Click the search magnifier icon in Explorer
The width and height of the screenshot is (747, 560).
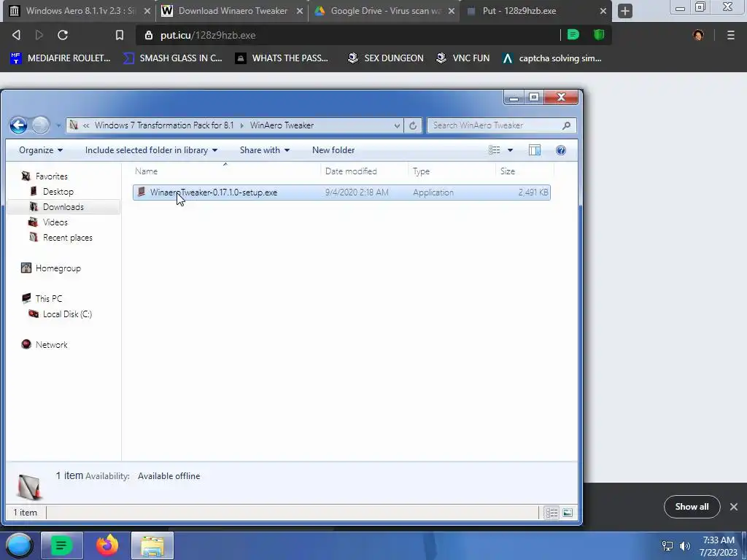(566, 125)
